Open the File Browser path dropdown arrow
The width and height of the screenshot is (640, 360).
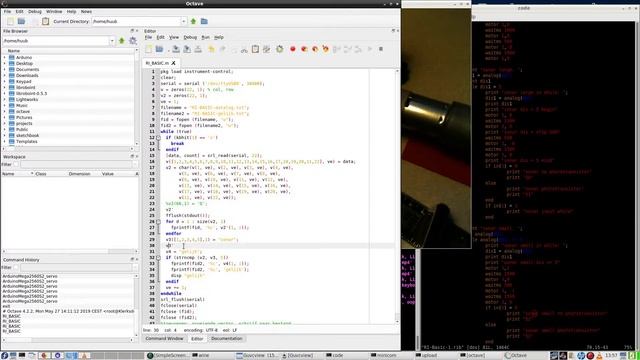(112, 41)
